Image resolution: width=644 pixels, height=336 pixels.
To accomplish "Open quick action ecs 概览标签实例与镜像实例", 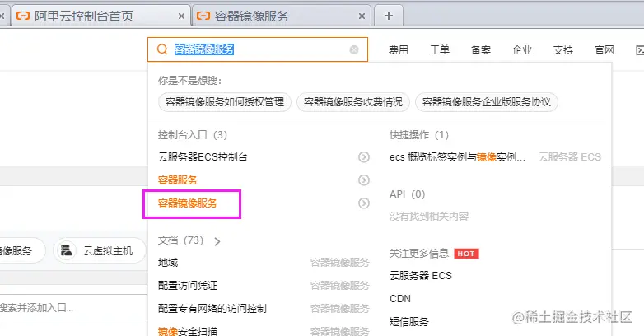I will pyautogui.click(x=457, y=157).
